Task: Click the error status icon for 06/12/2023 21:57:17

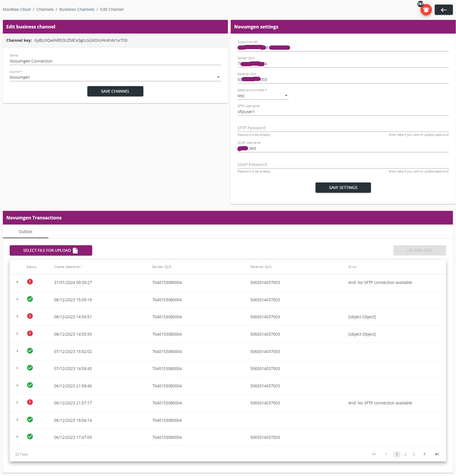Action: [x=30, y=402]
